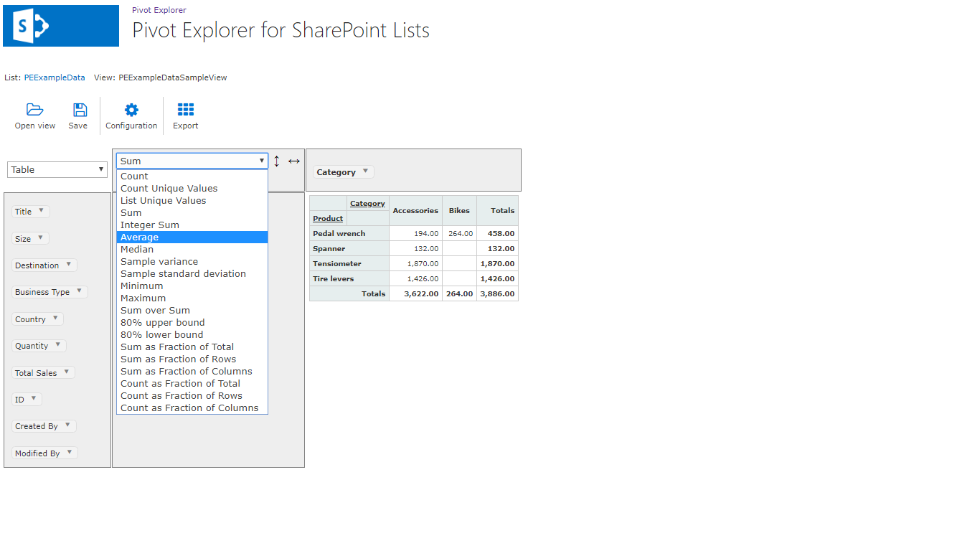This screenshot has height=551, width=980.
Task: Select Sum option in list
Action: point(192,213)
